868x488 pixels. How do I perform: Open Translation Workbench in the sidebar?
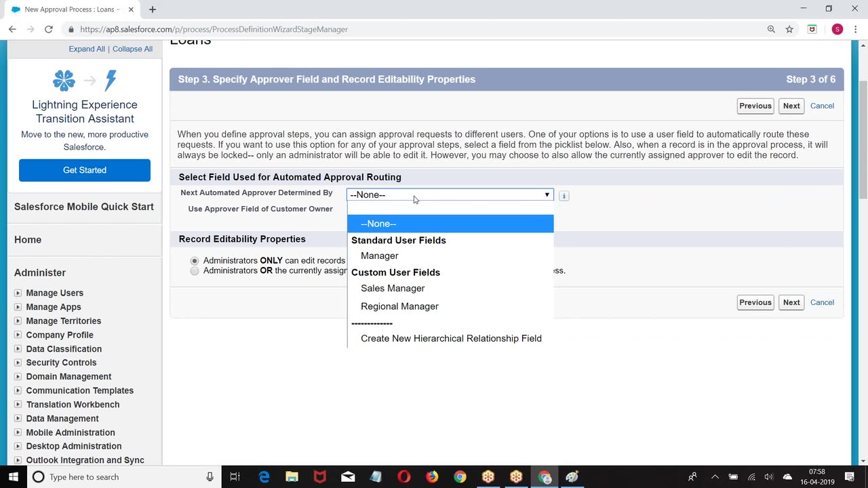coord(73,405)
